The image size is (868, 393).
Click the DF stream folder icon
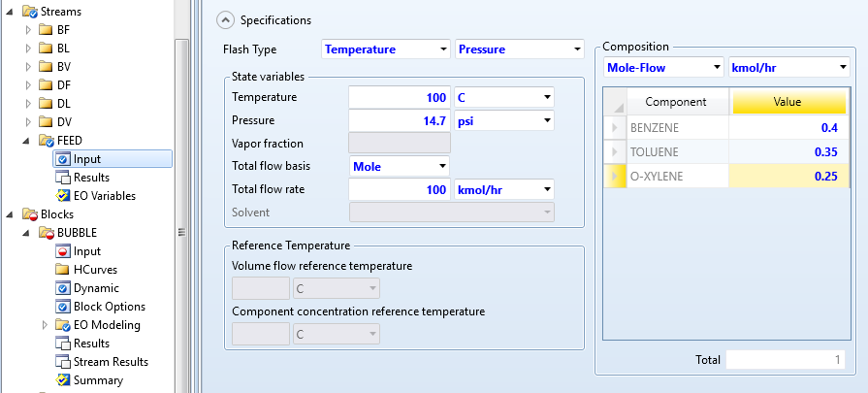coord(46,85)
